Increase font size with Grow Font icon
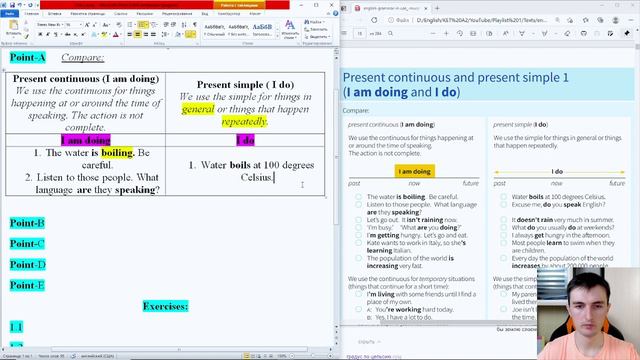This screenshot has height=360, width=640. coord(87,25)
